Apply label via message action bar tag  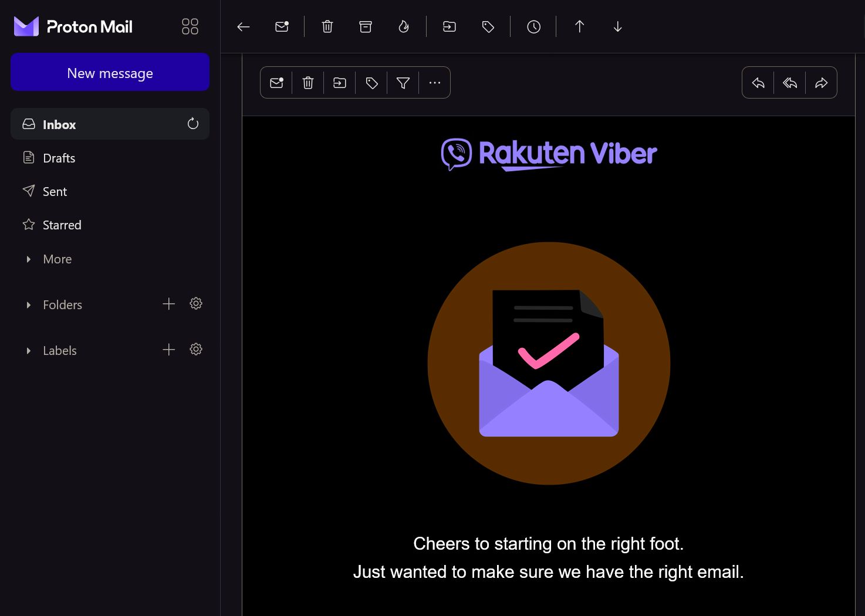tap(371, 83)
